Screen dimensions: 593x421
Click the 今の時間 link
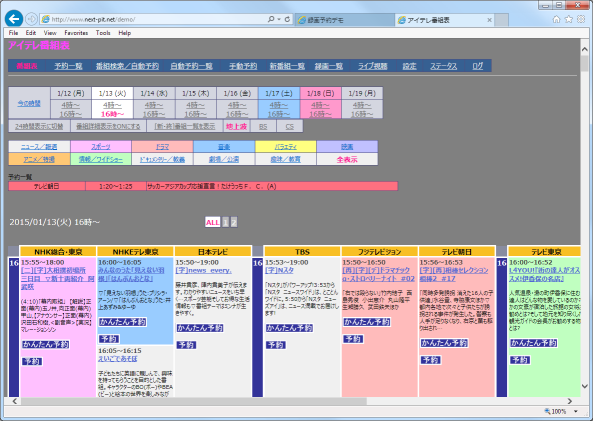pyautogui.click(x=29, y=103)
